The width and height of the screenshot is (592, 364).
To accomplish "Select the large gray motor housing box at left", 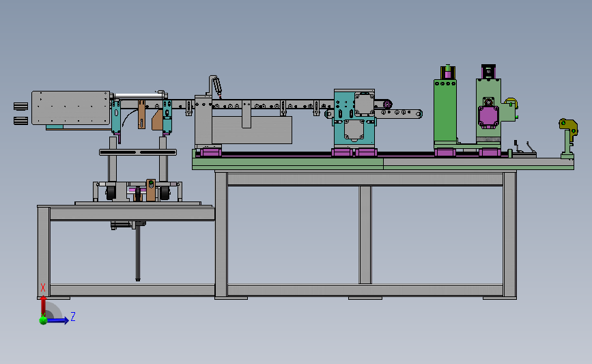I will [x=70, y=108].
